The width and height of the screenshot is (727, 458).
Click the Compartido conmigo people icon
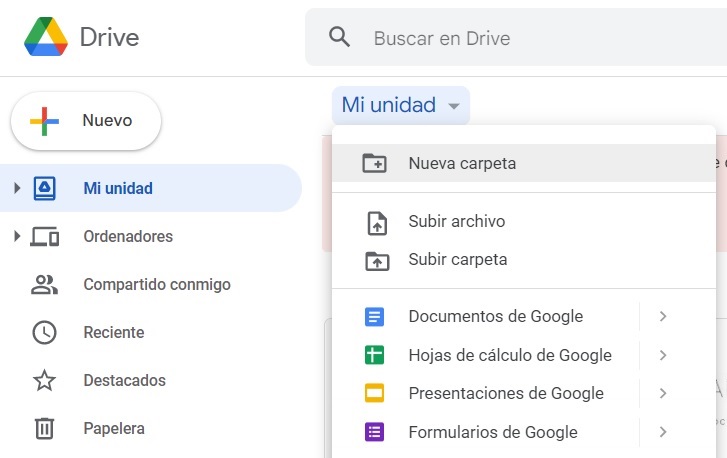(44, 285)
